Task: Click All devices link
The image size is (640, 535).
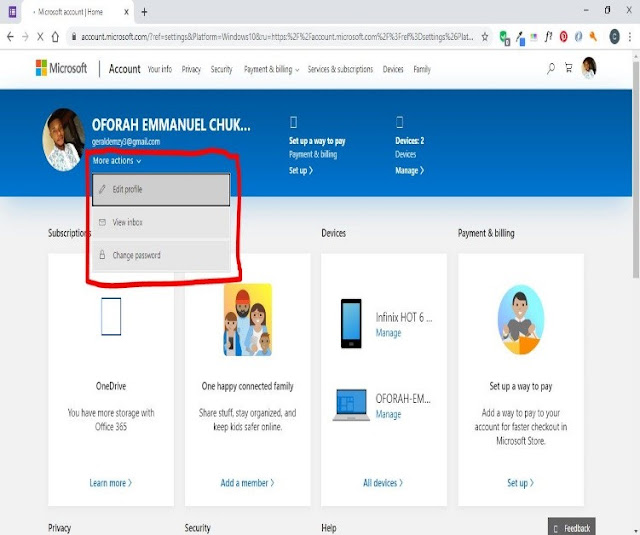Action: (x=383, y=483)
